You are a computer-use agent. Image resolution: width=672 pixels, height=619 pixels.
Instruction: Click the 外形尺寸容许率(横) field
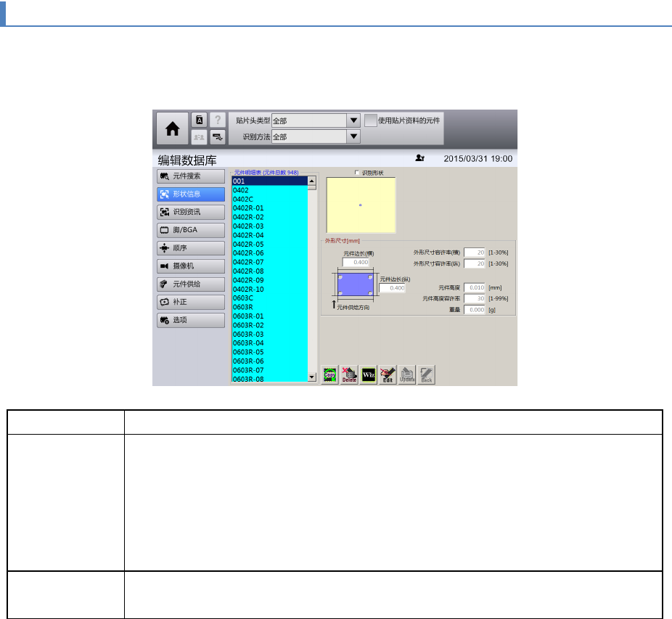[x=475, y=253]
